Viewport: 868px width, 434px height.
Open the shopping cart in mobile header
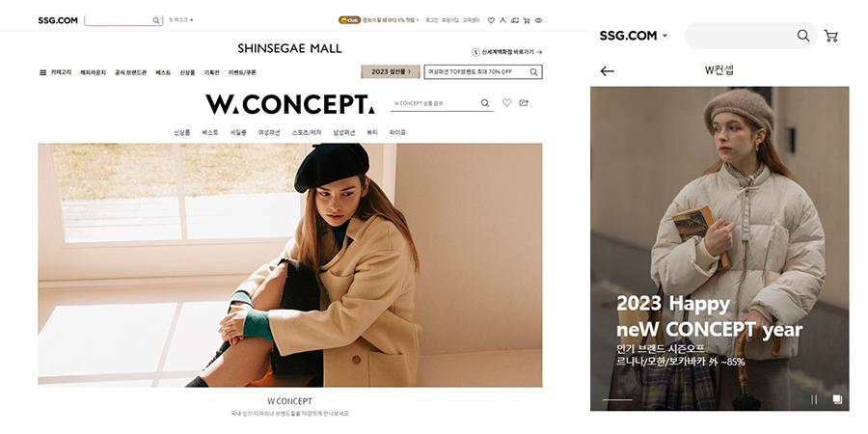click(x=830, y=36)
